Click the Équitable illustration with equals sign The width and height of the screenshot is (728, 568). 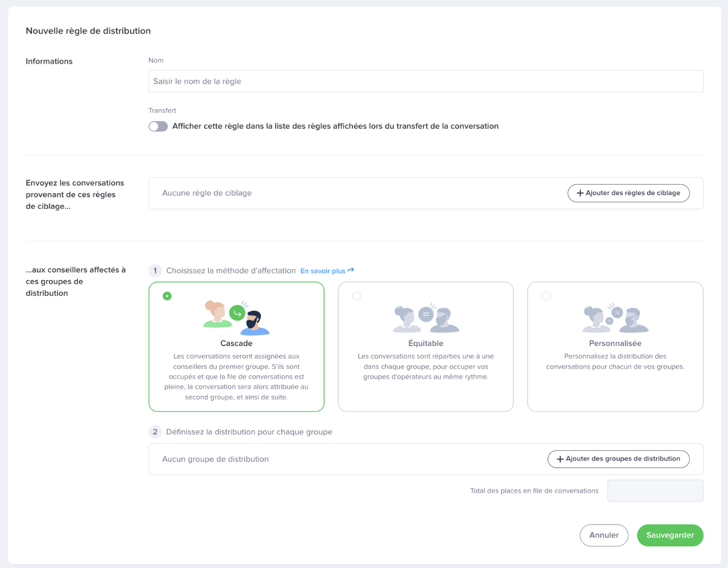pos(426,318)
